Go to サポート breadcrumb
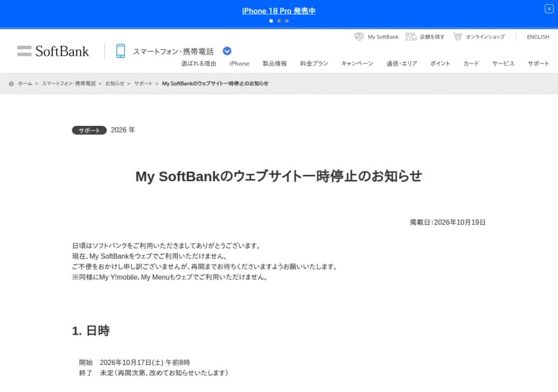 [x=143, y=84]
